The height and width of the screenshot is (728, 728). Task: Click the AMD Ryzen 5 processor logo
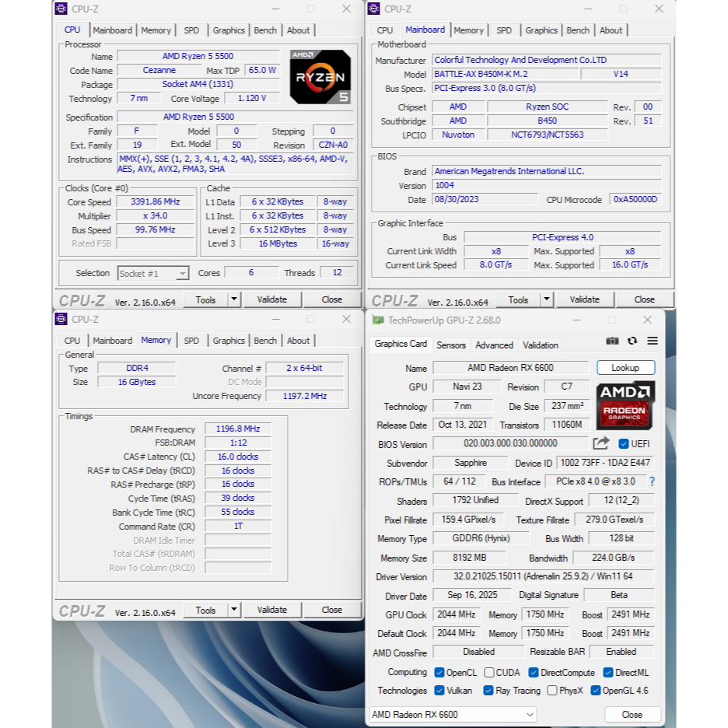pyautogui.click(x=320, y=77)
